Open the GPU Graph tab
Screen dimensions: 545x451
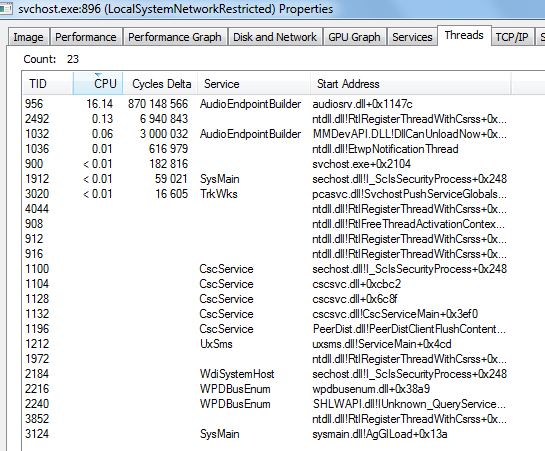355,37
